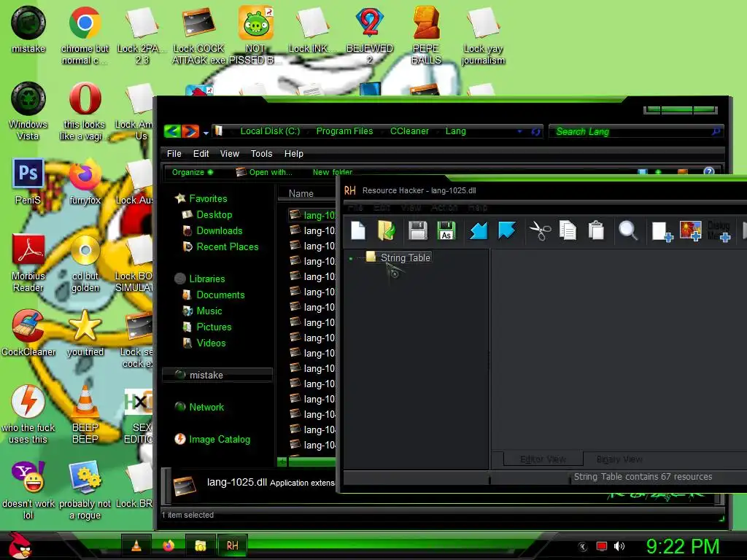747x560 pixels.
Task: Select Music under Libraries
Action: (209, 311)
